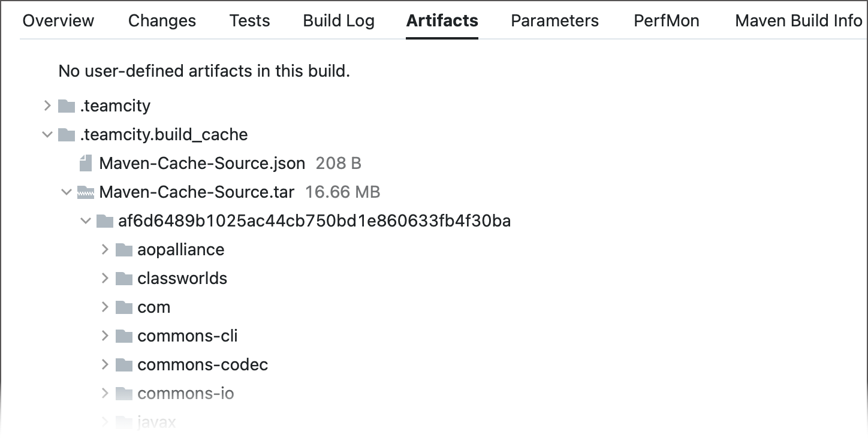Click the file icon beside Maven-Cache-Source.json
The image size is (868, 441).
point(85,163)
